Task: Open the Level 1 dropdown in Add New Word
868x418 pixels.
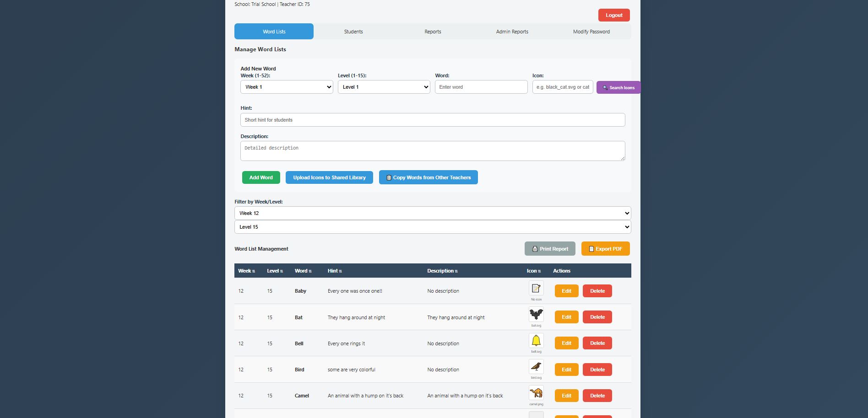Action: [384, 87]
